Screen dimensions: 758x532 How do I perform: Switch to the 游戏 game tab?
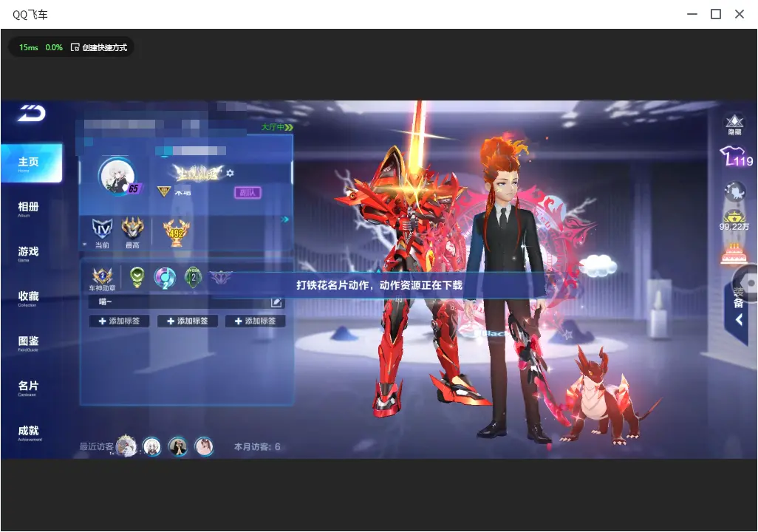[29, 253]
